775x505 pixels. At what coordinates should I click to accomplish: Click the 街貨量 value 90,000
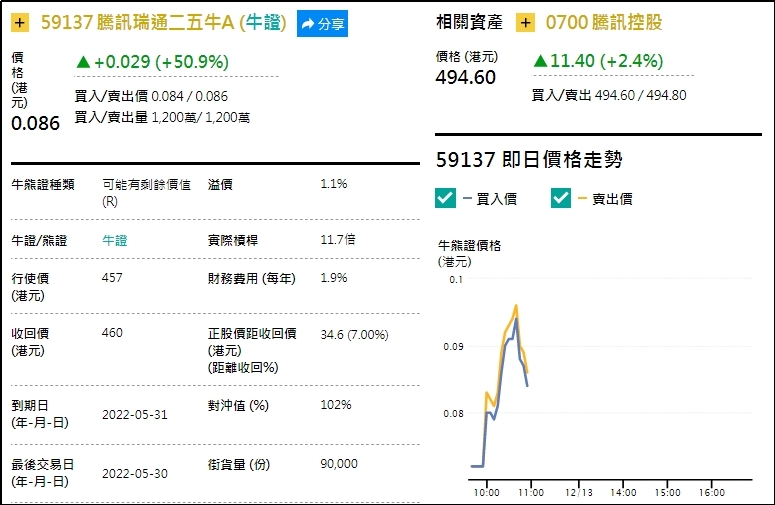339,464
